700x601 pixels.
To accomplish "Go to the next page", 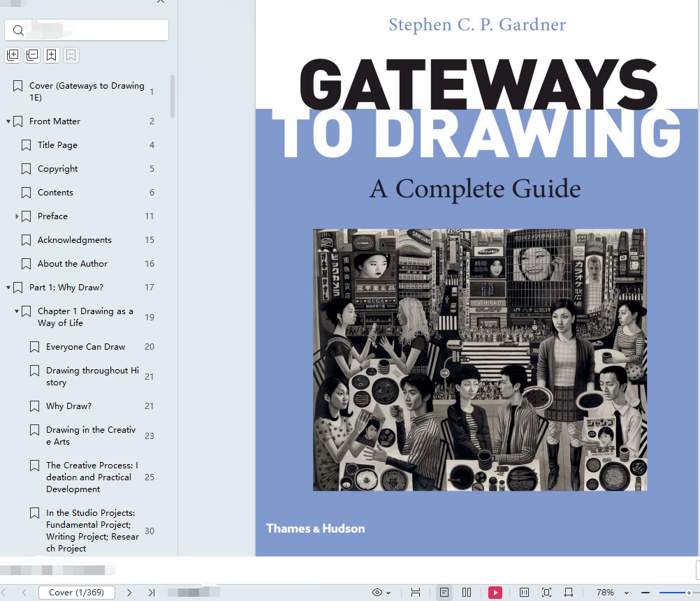I will (x=129, y=593).
